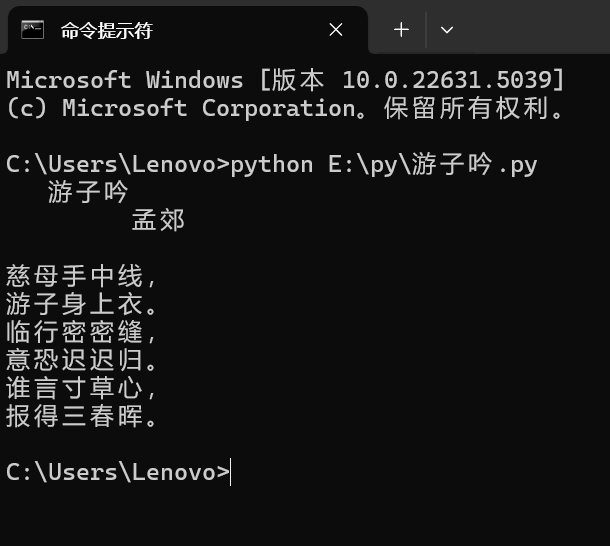The width and height of the screenshot is (610, 546).
Task: Click the Microsoft Corporation copyright line
Action: (285, 108)
